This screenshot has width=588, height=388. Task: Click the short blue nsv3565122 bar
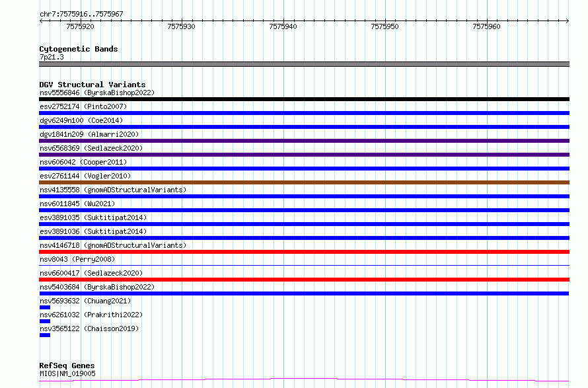click(x=45, y=335)
